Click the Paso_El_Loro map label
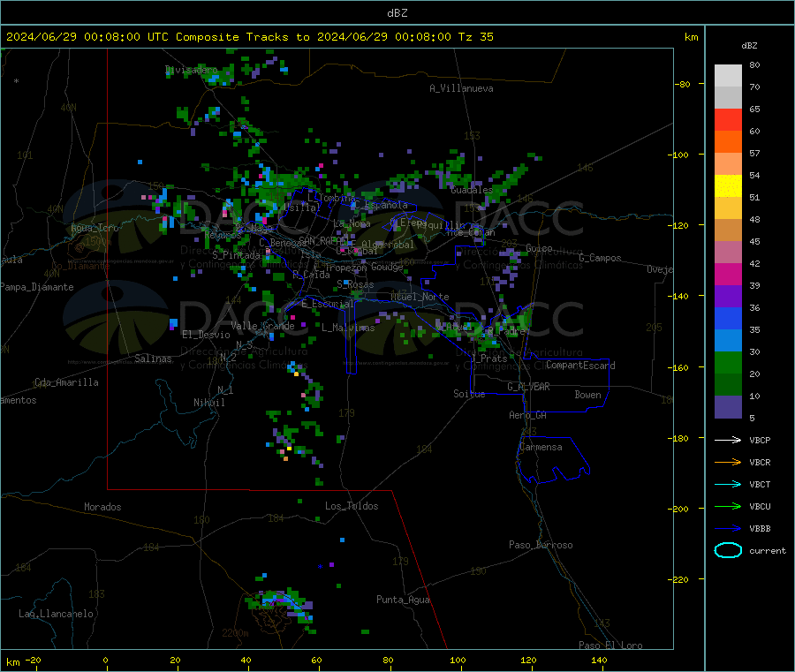795x672 pixels. point(610,646)
